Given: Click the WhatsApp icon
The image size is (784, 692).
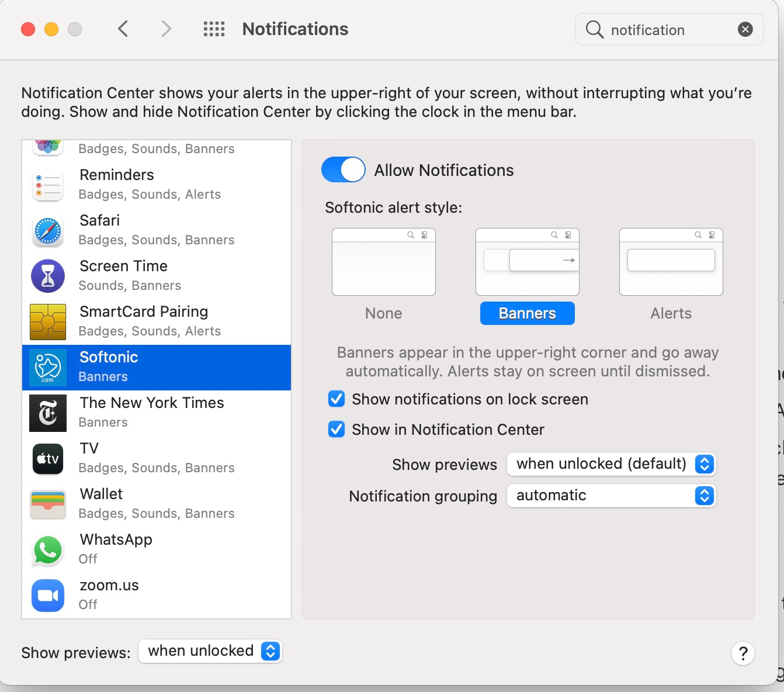Looking at the screenshot, I should click(x=48, y=549).
